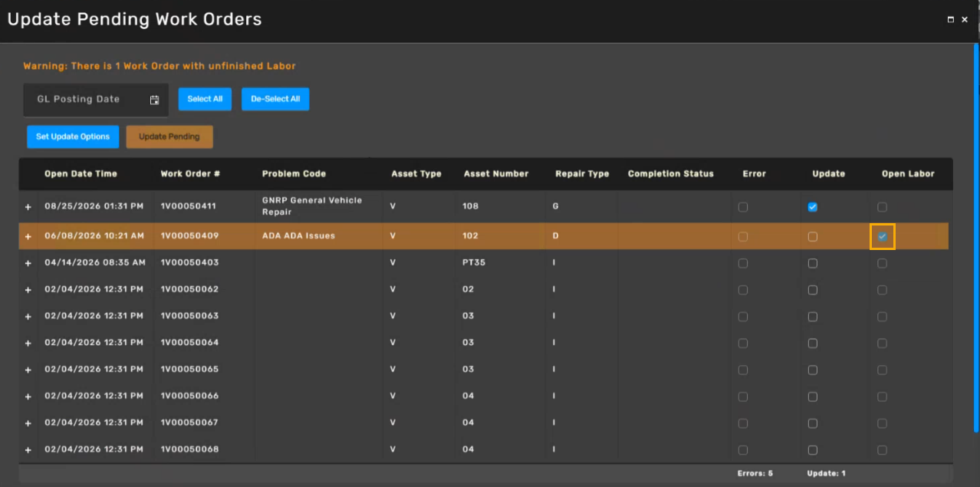This screenshot has height=487, width=980.
Task: Open the GL Posting Date calendar icon
Action: click(x=154, y=100)
